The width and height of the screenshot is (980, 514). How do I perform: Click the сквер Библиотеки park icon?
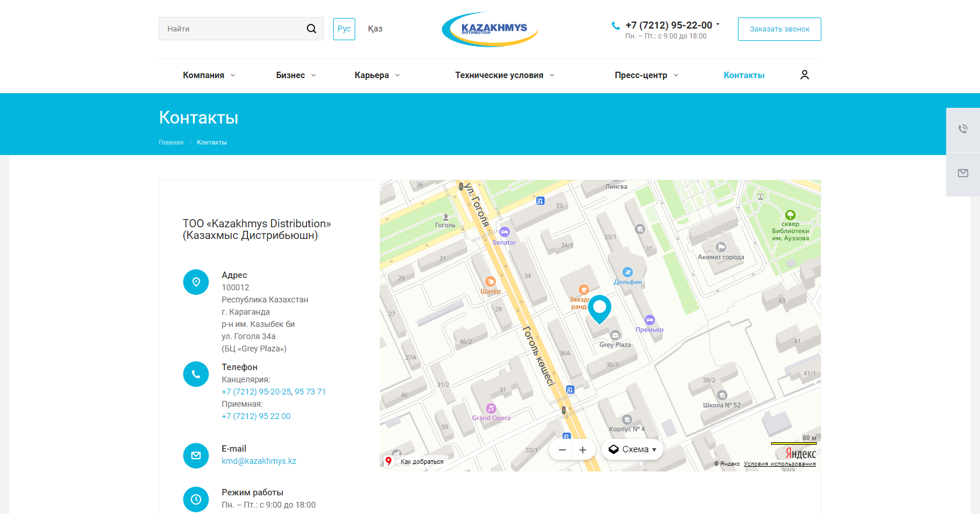(x=790, y=215)
